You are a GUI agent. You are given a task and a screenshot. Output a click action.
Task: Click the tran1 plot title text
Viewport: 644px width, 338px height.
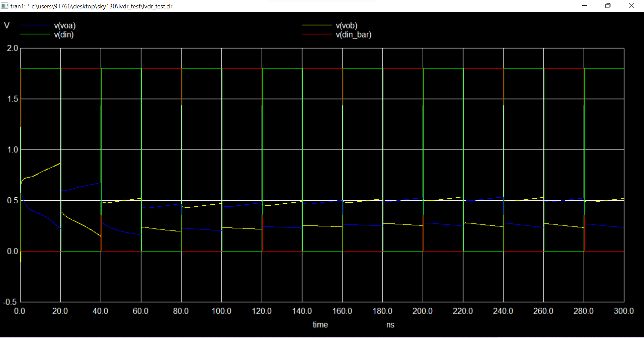[x=16, y=6]
